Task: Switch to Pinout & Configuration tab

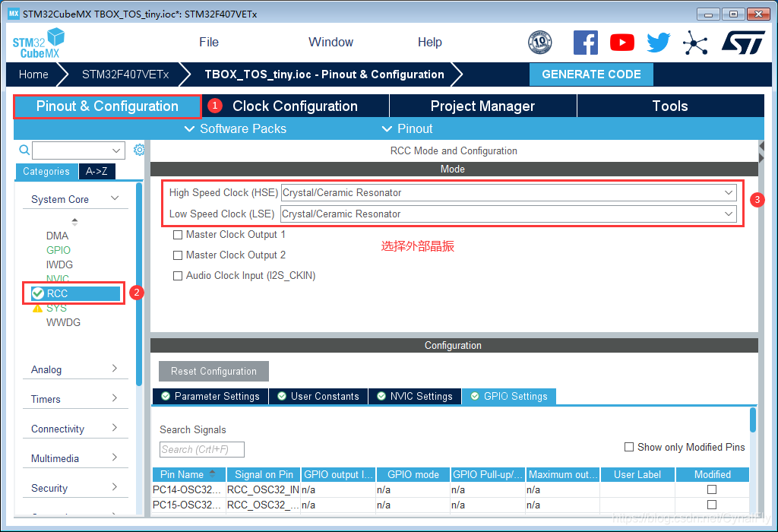Action: click(x=107, y=106)
